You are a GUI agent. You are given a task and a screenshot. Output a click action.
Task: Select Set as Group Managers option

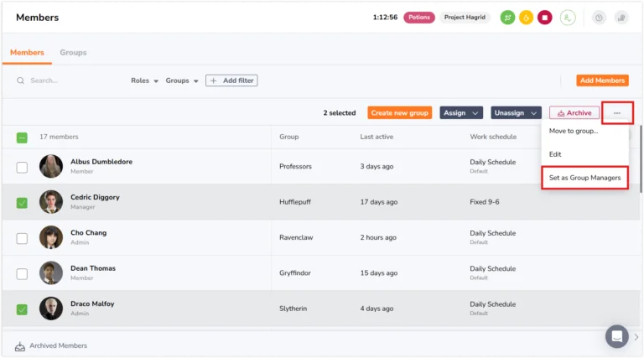coord(584,178)
